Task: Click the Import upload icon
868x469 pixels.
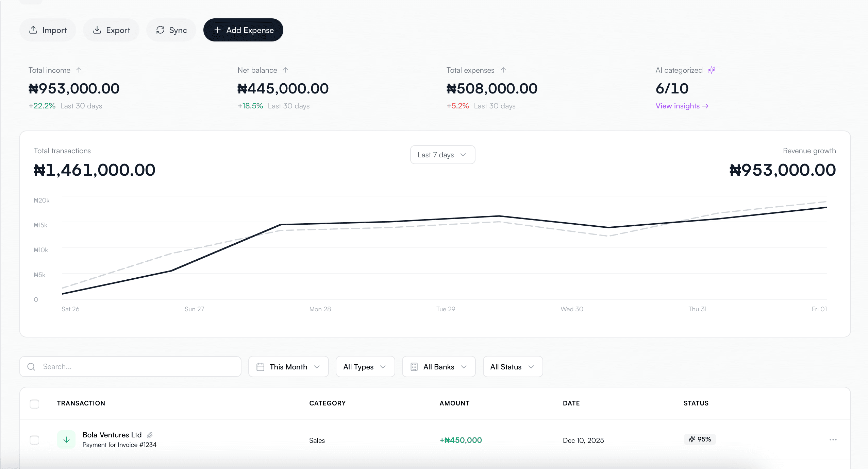Action: [33, 30]
